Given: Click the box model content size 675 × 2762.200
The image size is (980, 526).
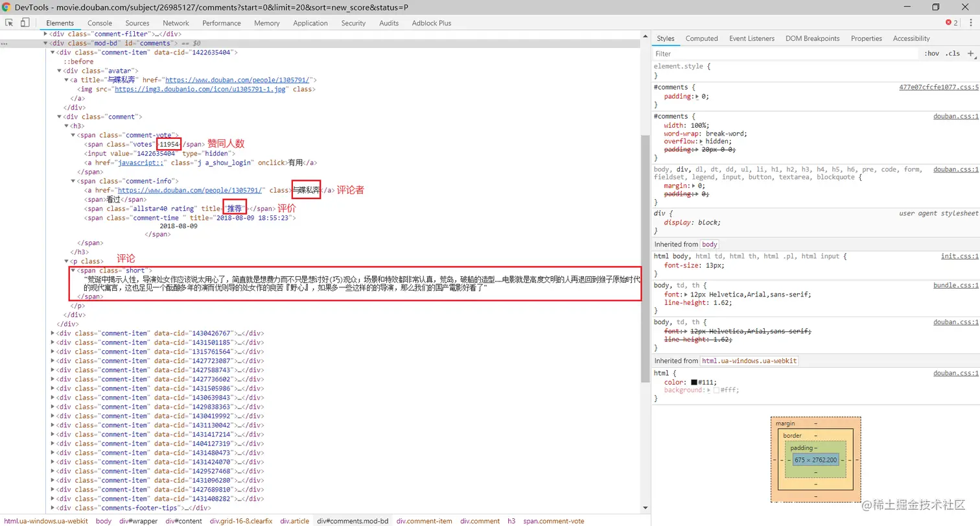Looking at the screenshot, I should 815,460.
